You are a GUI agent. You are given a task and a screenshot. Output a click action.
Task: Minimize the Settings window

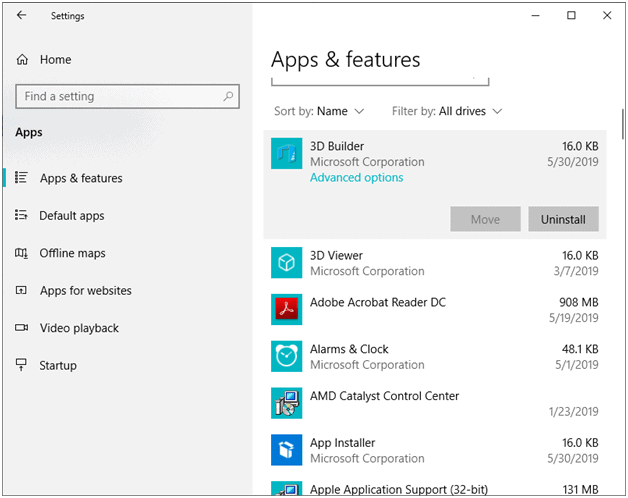point(535,15)
